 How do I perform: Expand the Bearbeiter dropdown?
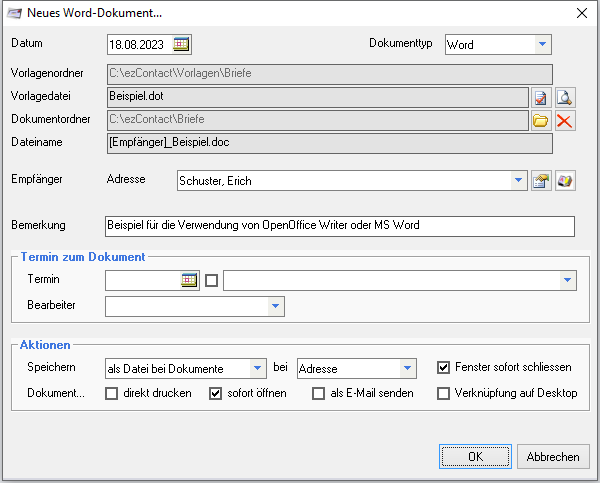coord(275,306)
